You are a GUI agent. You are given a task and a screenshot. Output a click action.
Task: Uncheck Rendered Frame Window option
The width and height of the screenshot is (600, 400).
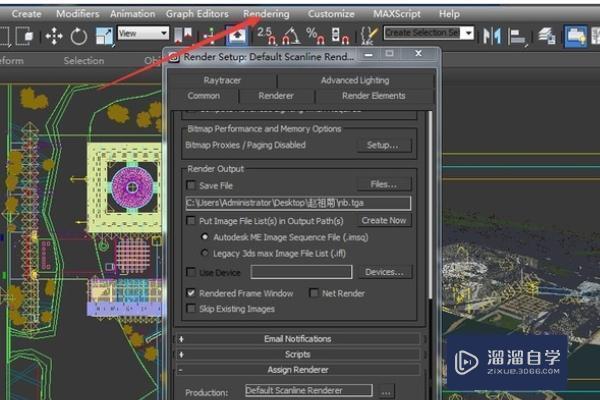(192, 293)
